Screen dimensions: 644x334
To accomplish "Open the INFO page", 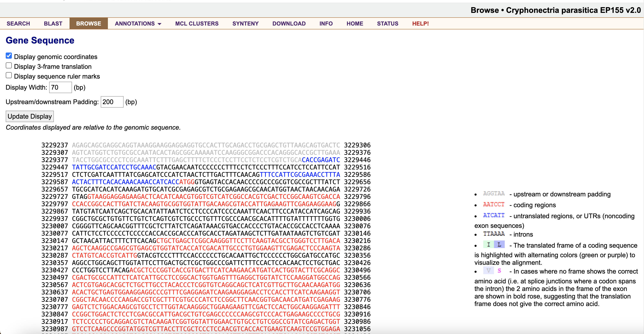I will pyautogui.click(x=326, y=23).
